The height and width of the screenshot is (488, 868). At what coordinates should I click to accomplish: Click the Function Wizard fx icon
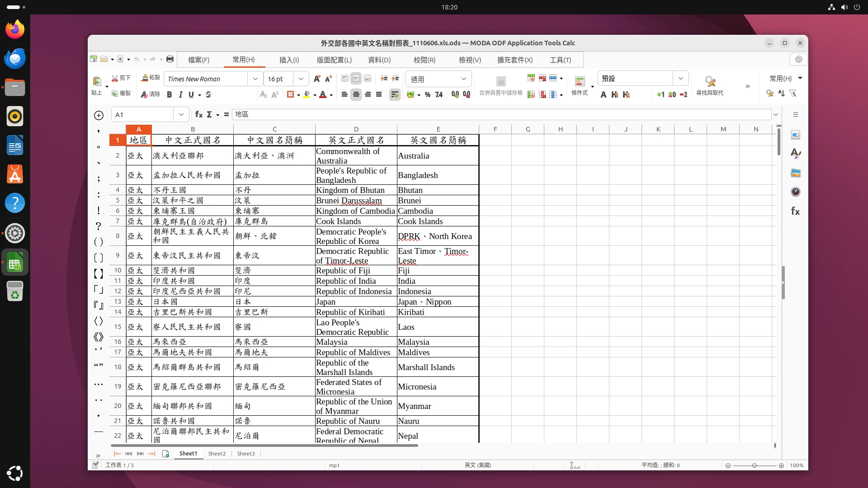pos(198,115)
